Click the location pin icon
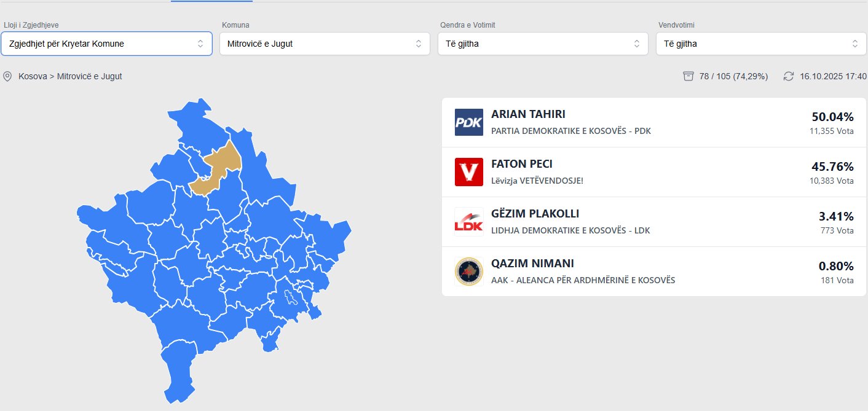The width and height of the screenshot is (868, 411). [7, 76]
